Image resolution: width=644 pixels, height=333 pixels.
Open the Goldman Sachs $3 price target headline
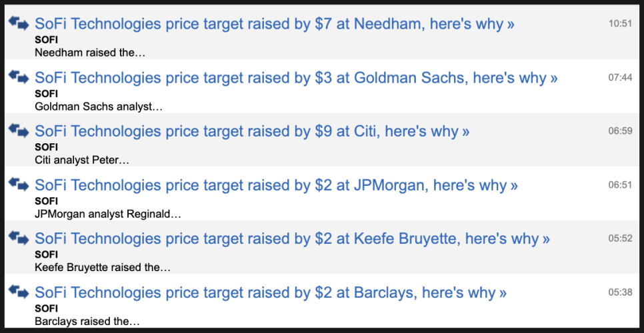[296, 78]
